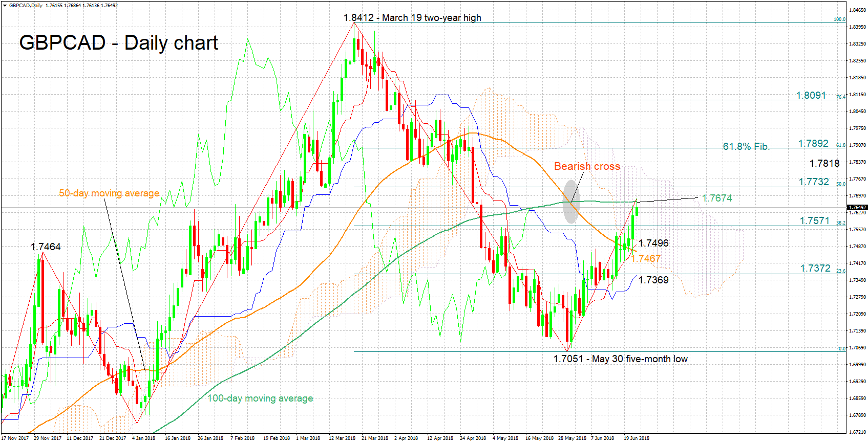
Task: Select the 0.0 Fibonacci percentage marker
Action: click(x=842, y=349)
